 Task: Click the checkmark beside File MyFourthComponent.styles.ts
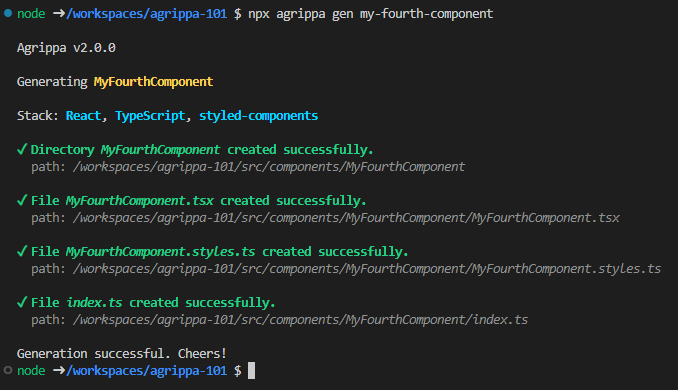tap(22, 252)
